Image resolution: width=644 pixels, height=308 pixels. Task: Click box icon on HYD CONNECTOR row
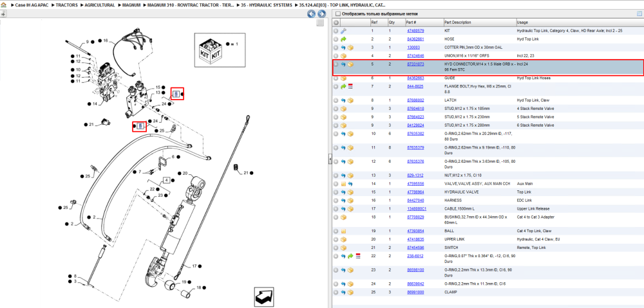pyautogui.click(x=351, y=64)
